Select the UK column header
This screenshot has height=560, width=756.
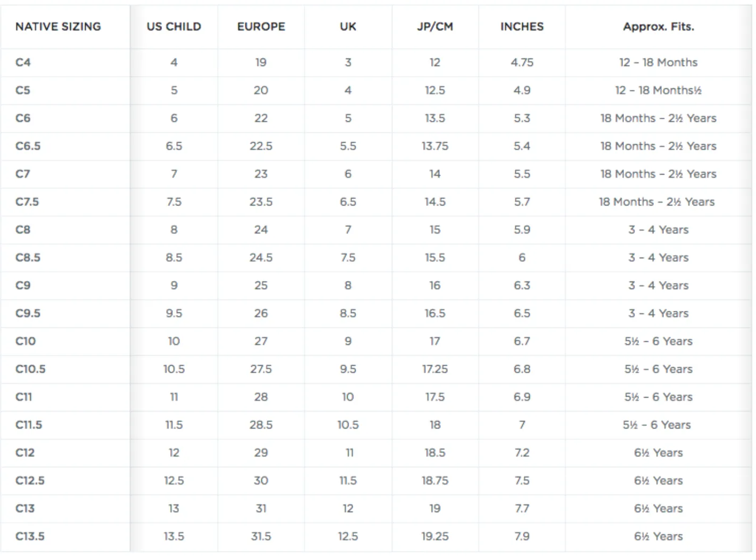pos(348,27)
